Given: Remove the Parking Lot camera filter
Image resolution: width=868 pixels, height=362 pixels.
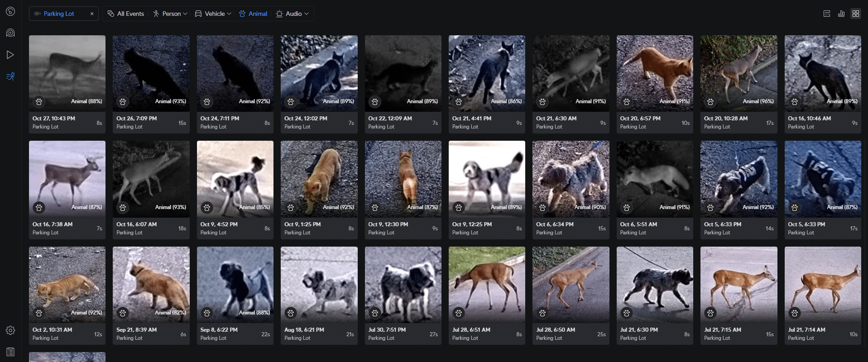Looking at the screenshot, I should click(x=92, y=14).
